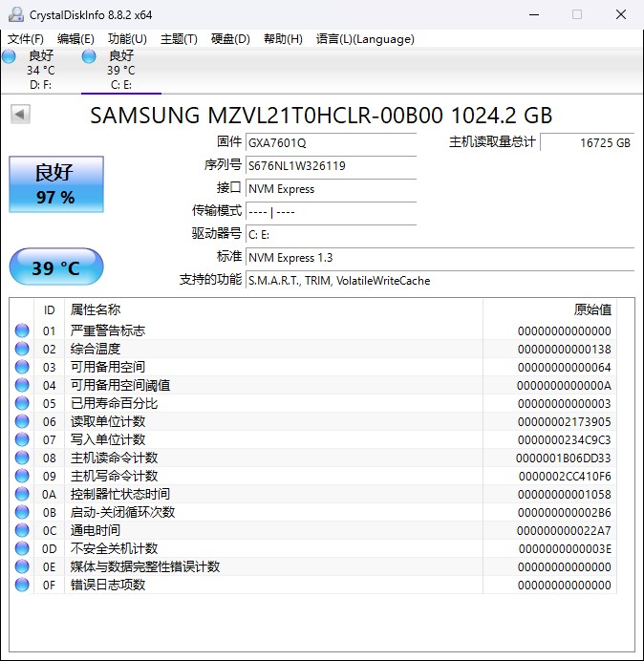Image resolution: width=644 pixels, height=661 pixels.
Task: Click raw value 00000000022A7
Action: point(564,530)
